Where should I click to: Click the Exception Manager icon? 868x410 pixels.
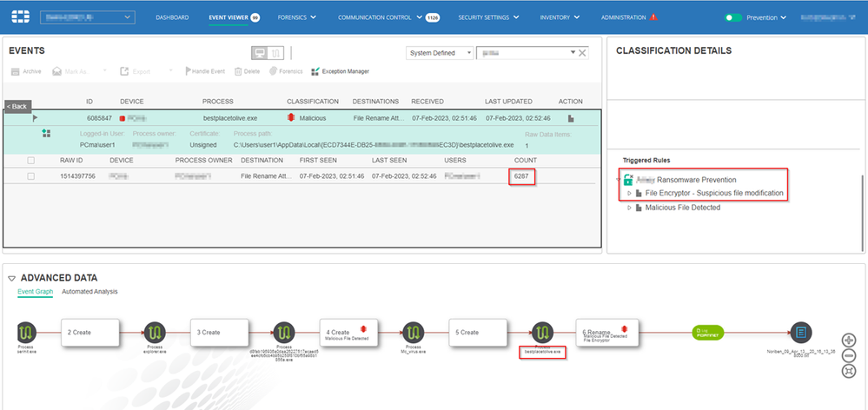315,71
